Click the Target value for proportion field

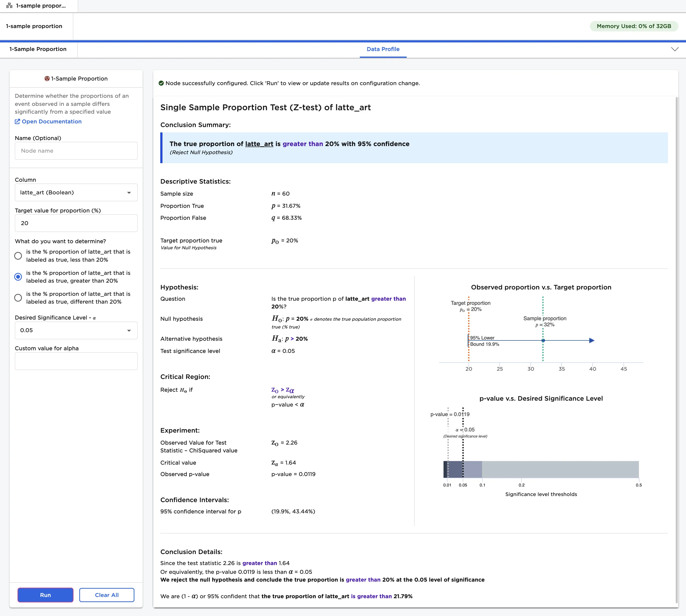pyautogui.click(x=76, y=223)
